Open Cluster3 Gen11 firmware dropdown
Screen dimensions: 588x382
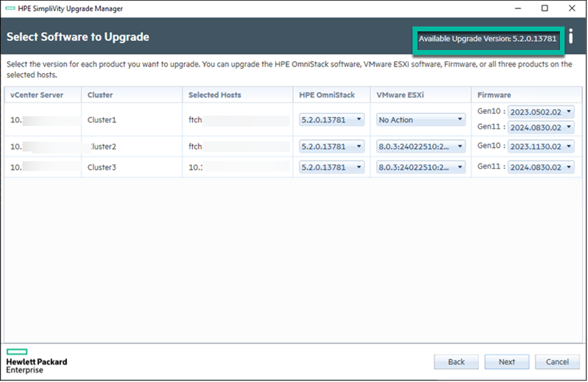[x=541, y=167]
